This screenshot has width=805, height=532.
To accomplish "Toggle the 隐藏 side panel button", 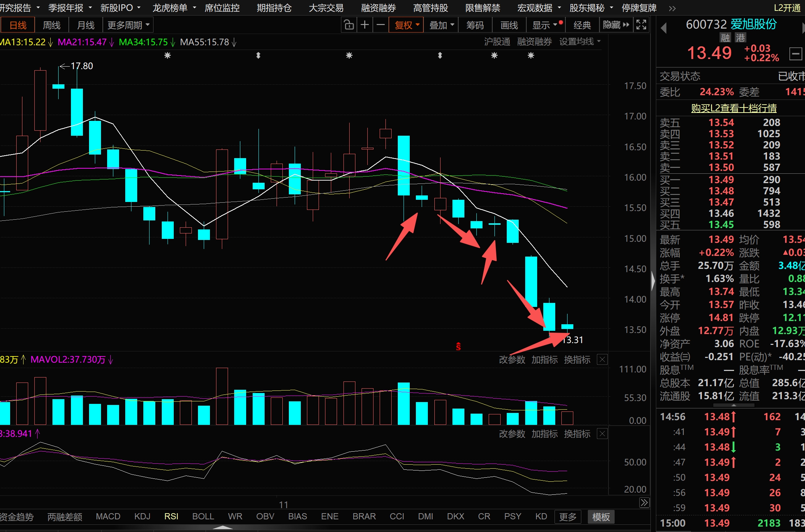I will pyautogui.click(x=616, y=25).
